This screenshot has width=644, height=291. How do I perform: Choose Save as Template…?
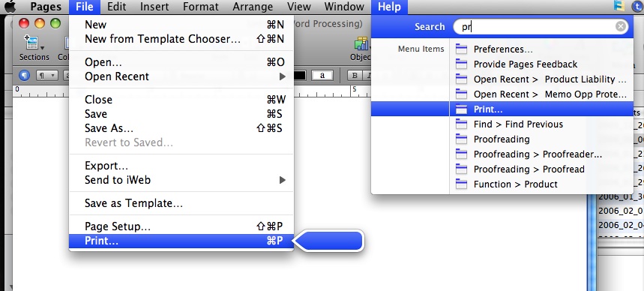click(181, 203)
